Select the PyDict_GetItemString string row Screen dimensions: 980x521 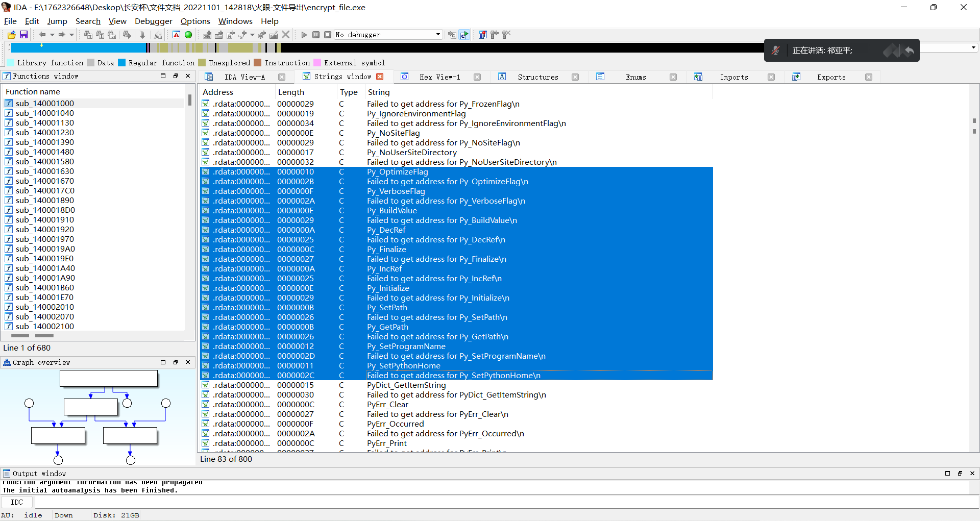point(456,385)
